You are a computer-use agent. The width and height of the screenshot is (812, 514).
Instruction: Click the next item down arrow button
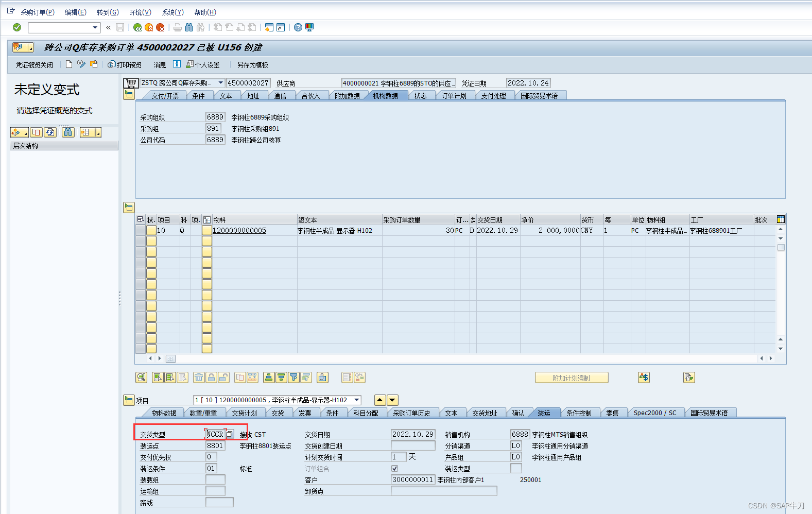point(392,400)
